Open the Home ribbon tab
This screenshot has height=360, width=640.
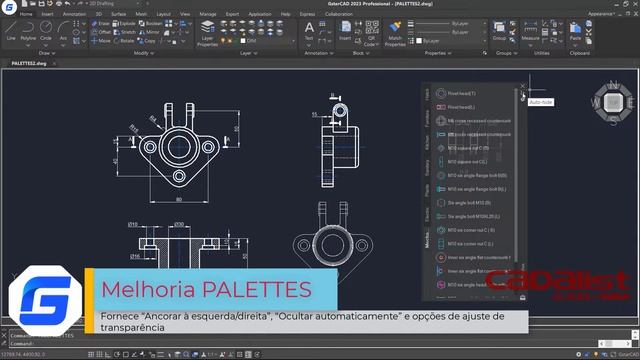coord(26,14)
